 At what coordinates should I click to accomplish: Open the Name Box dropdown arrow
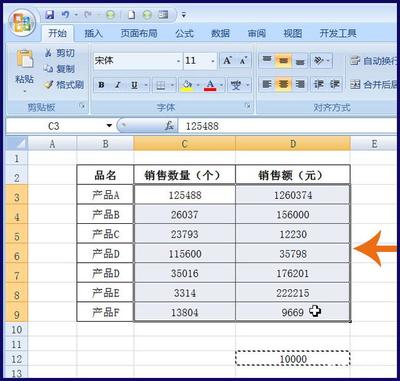point(109,126)
